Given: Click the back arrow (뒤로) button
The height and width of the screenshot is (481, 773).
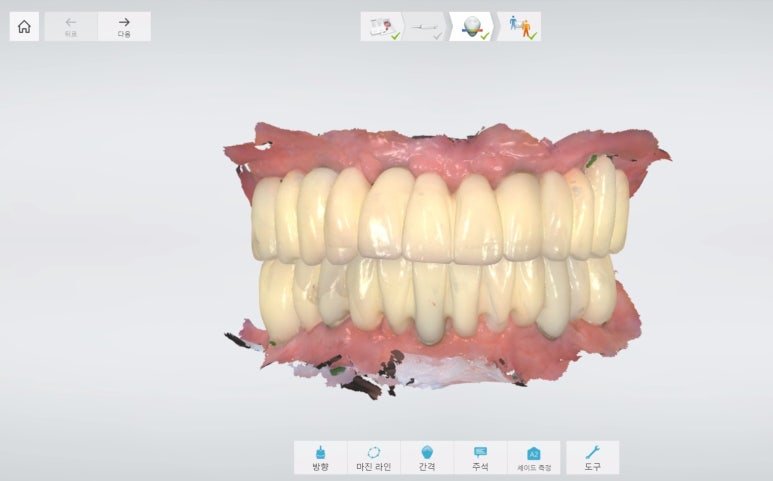Looking at the screenshot, I should click(71, 27).
